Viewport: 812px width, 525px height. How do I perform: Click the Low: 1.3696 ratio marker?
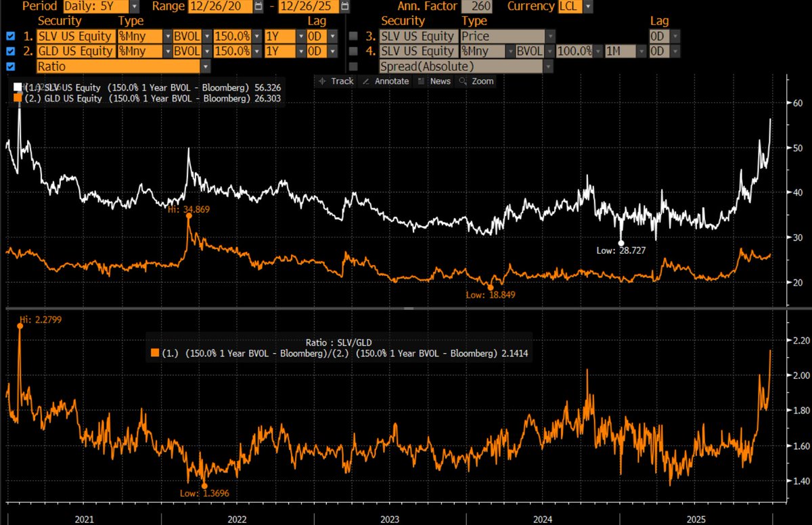204,485
